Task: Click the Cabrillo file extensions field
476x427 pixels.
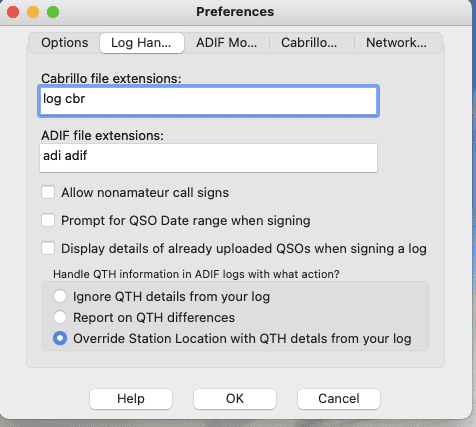Action: [x=209, y=101]
